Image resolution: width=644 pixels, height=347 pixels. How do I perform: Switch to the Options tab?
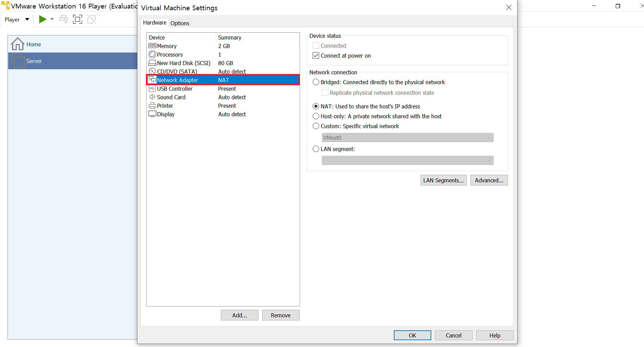(180, 23)
